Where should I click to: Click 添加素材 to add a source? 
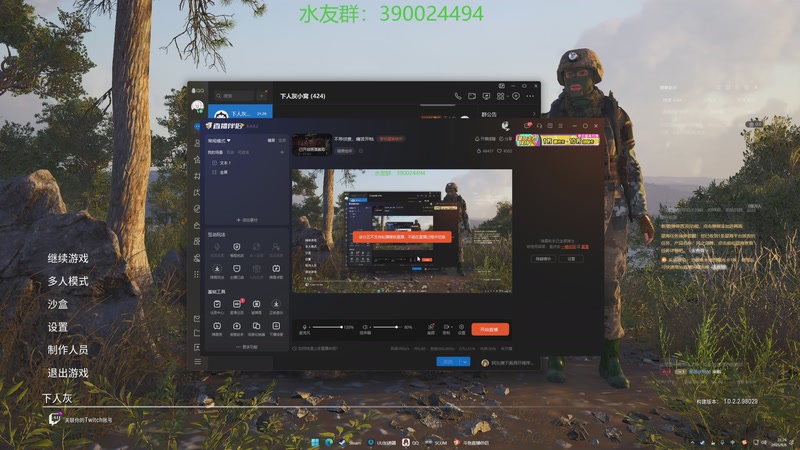tap(247, 220)
